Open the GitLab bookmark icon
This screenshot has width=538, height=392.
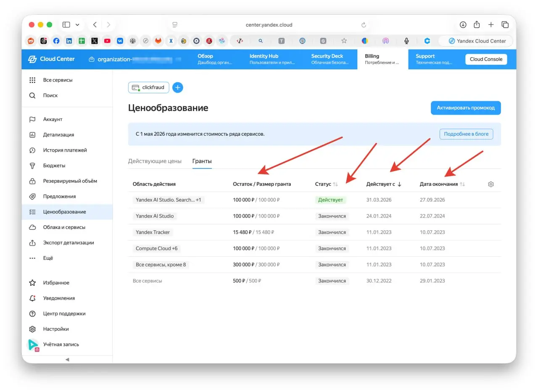click(x=158, y=41)
